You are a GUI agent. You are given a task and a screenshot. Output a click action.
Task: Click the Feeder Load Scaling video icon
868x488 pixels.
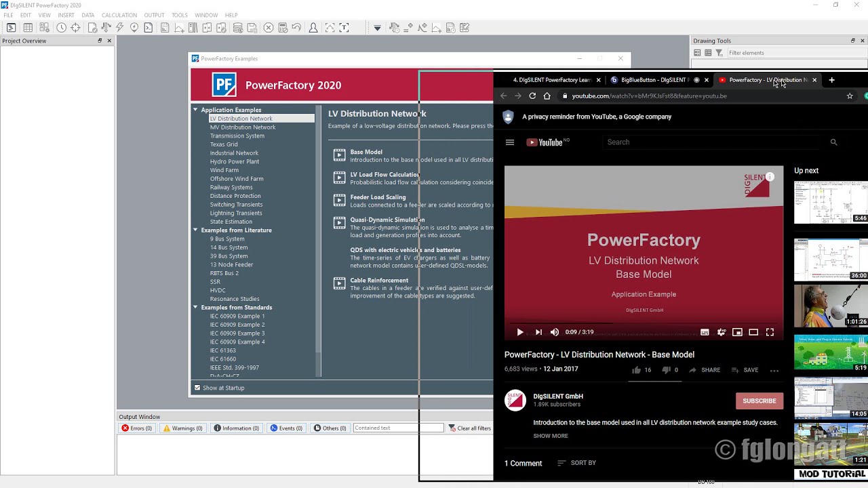339,200
